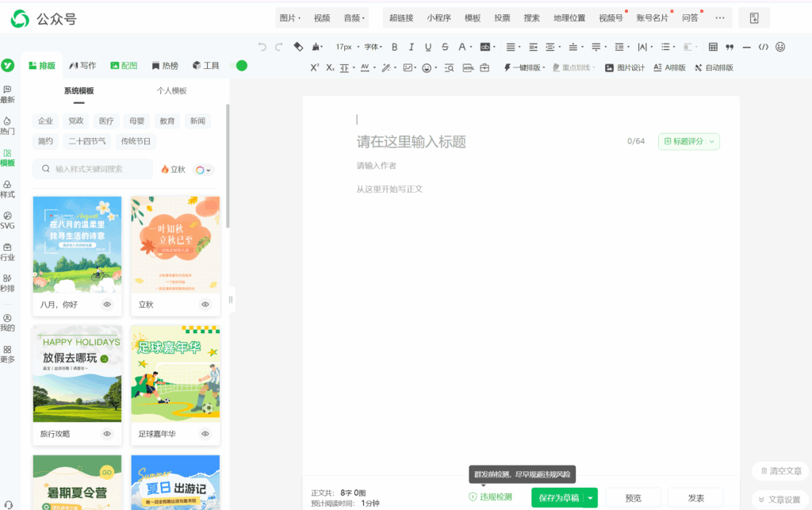This screenshot has height=510, width=812.
Task: Click the 预览 preview button
Action: tap(633, 498)
